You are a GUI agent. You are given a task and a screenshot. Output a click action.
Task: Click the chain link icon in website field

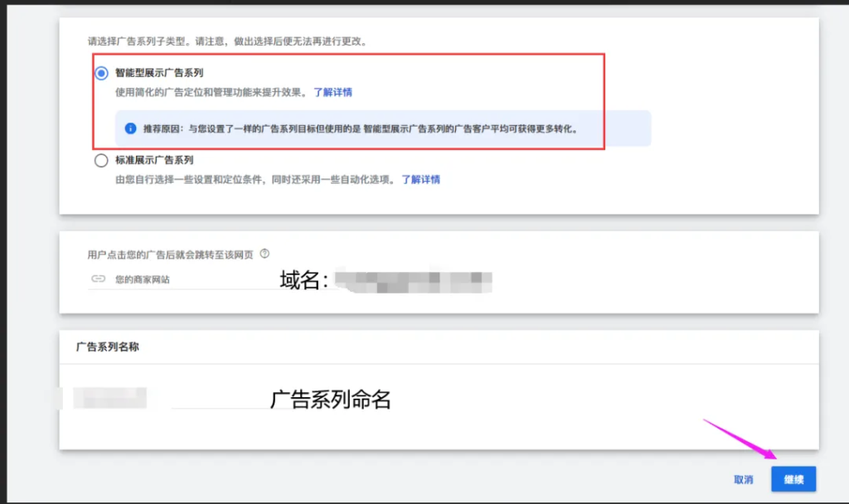tap(98, 279)
